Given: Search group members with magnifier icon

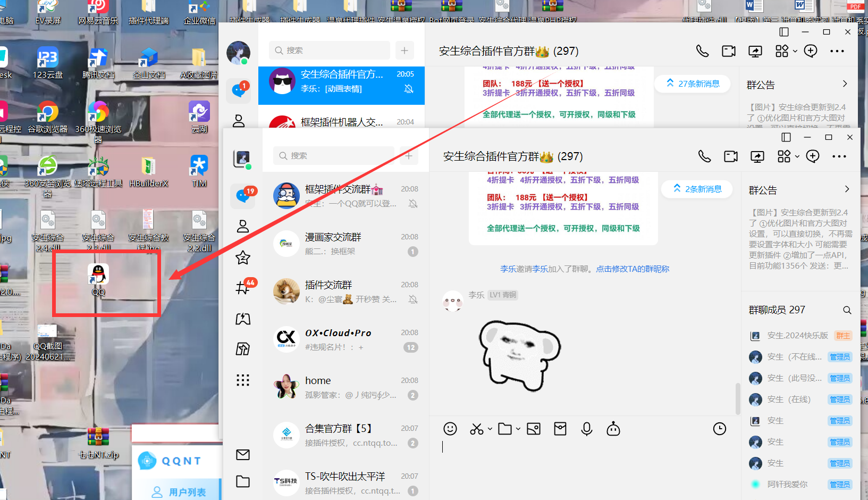Looking at the screenshot, I should tap(847, 310).
